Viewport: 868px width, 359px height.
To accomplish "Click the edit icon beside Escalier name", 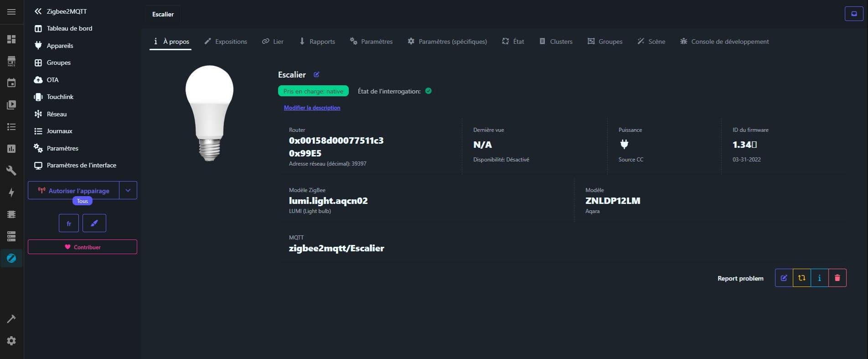I will (x=316, y=75).
